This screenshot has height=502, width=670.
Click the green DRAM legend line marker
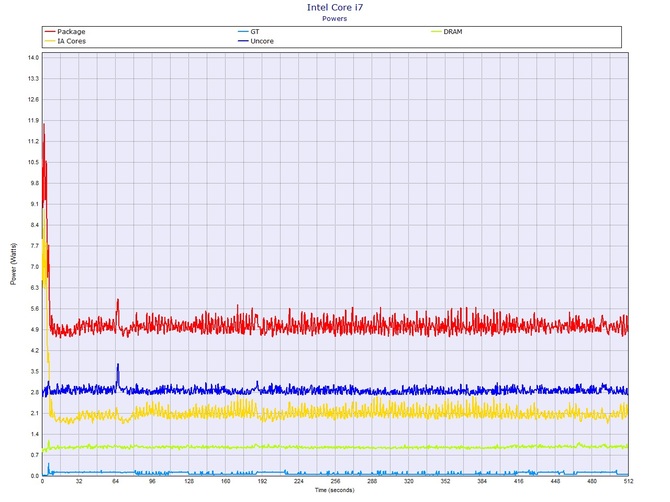click(436, 32)
